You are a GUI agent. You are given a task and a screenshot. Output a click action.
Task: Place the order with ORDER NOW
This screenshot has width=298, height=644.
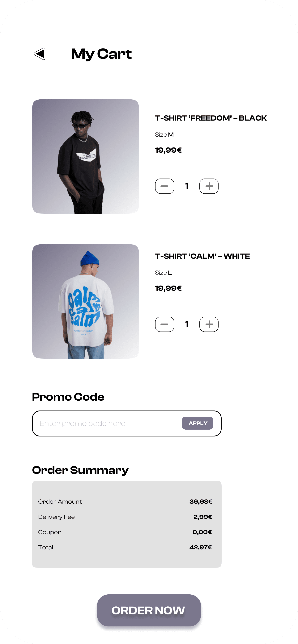tap(149, 610)
